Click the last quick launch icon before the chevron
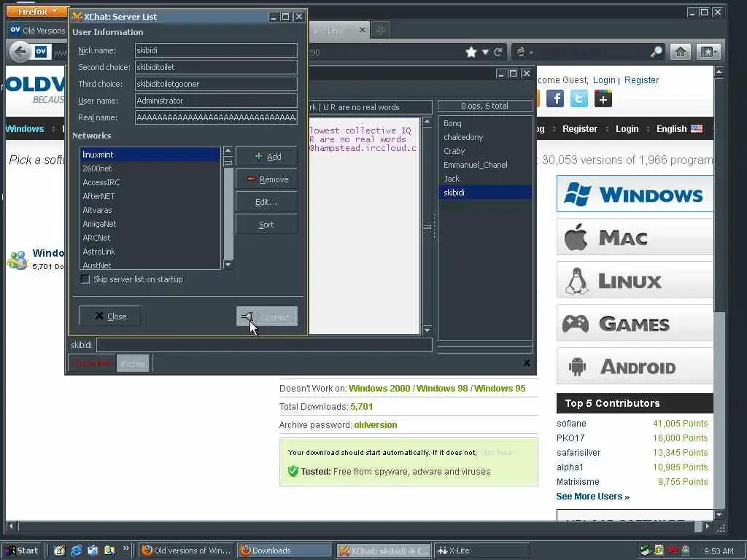 (x=109, y=551)
